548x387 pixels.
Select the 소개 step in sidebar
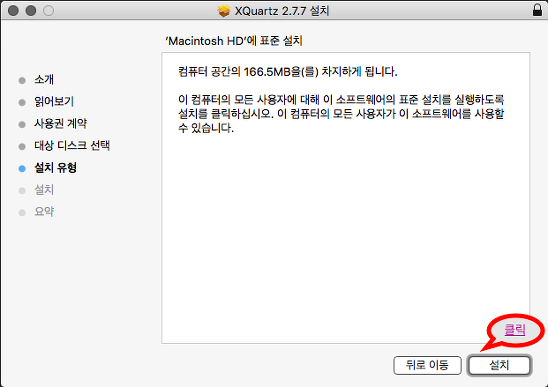(44, 80)
